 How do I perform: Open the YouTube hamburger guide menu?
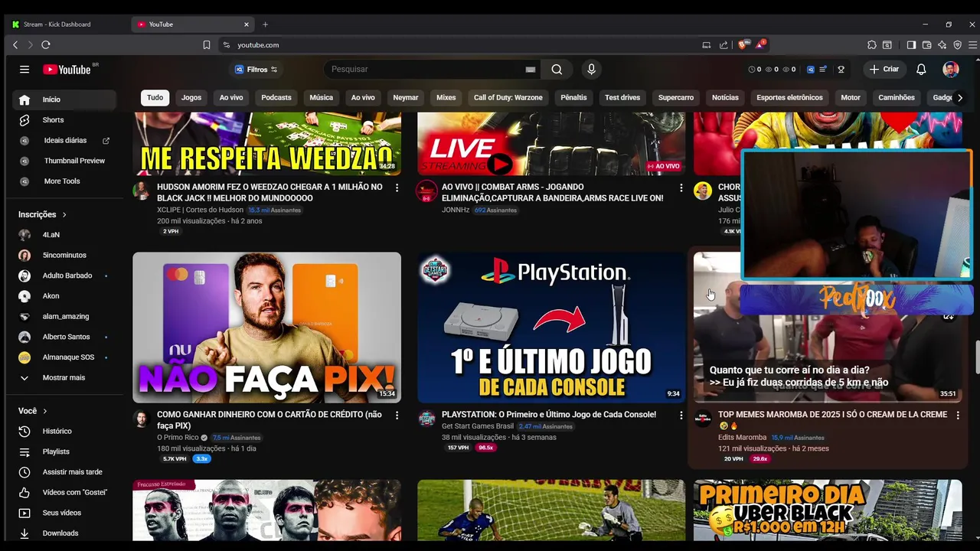[24, 69]
